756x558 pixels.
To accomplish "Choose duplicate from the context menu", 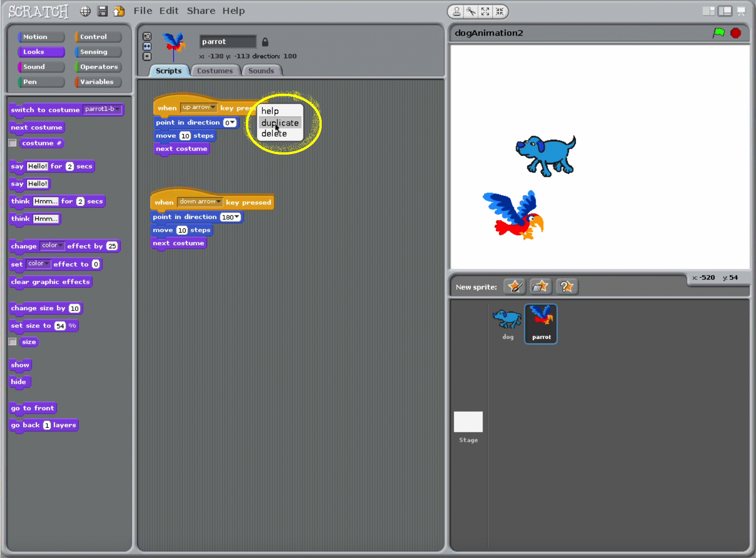I will point(280,123).
